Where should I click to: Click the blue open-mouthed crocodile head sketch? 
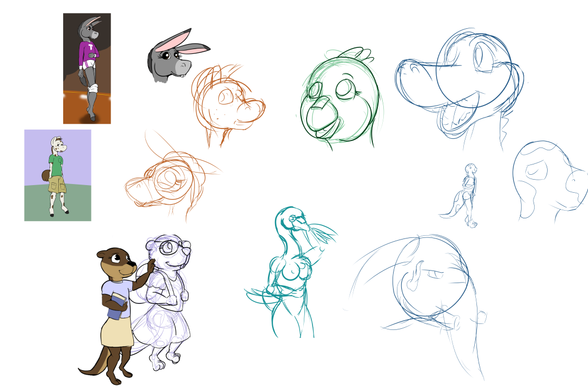(x=460, y=88)
